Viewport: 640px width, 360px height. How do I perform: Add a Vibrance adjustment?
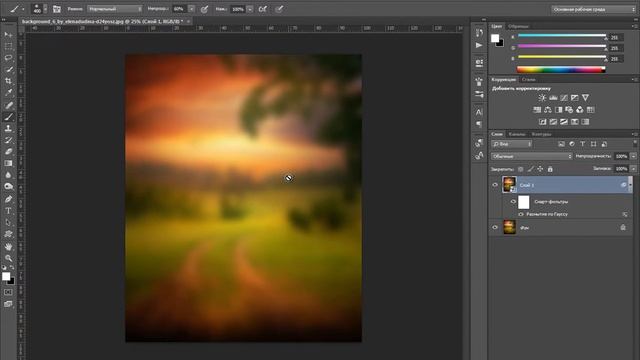click(x=585, y=98)
